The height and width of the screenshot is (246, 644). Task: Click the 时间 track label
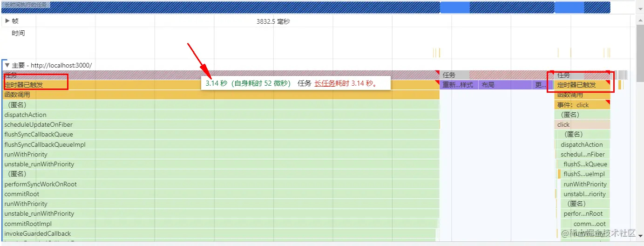(18, 33)
